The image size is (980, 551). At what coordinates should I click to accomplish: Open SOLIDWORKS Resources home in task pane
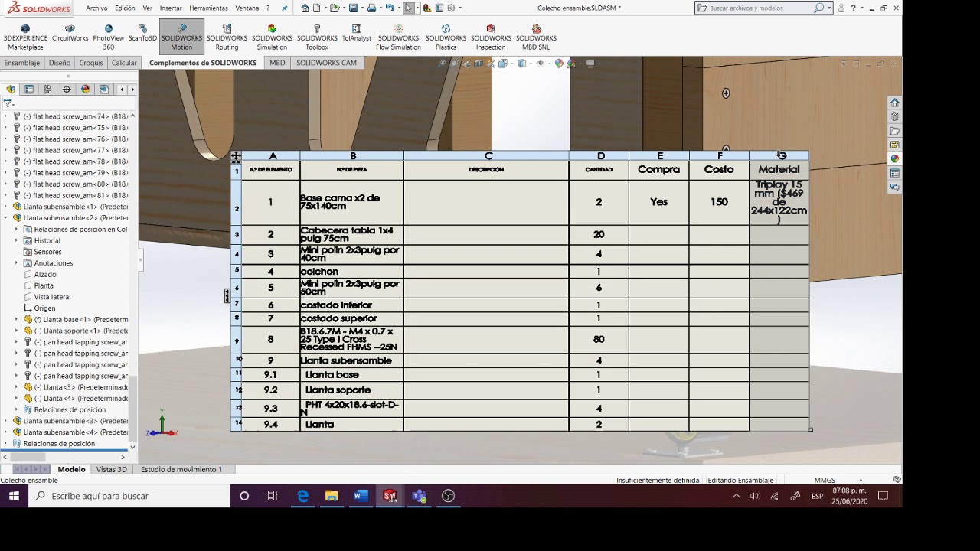pos(894,103)
